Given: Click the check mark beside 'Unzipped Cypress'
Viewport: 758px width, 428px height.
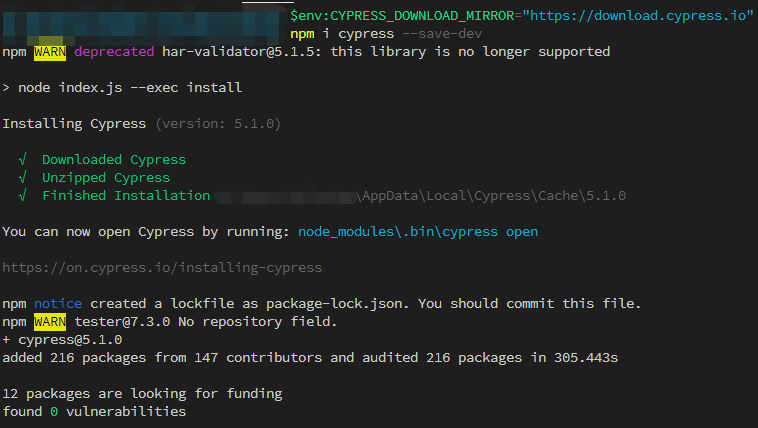Looking at the screenshot, I should pyautogui.click(x=22, y=177).
